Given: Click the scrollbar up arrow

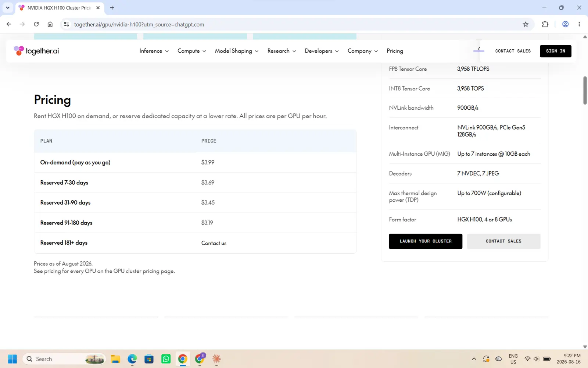Looking at the screenshot, I should tap(585, 37).
